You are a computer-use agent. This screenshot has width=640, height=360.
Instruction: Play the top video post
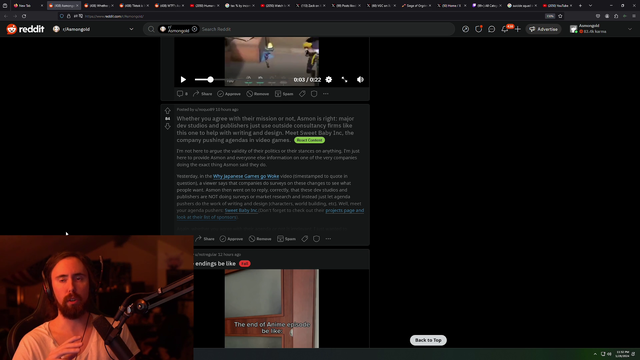click(183, 80)
